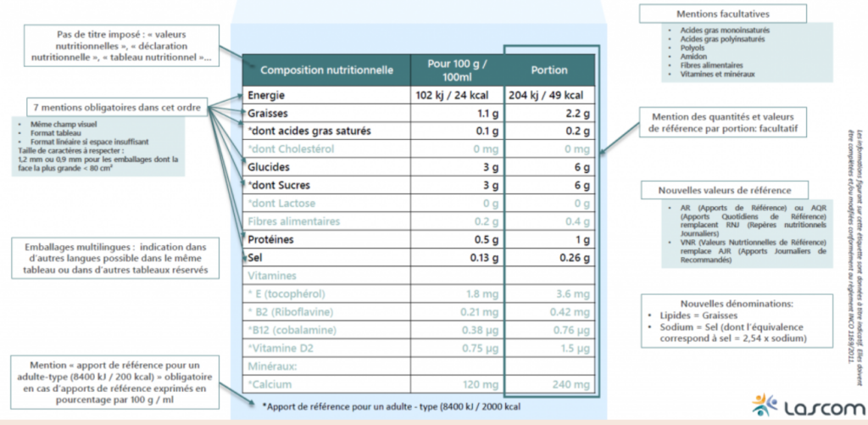868x425 pixels.
Task: Click the 'Portion' column header
Action: (548, 70)
